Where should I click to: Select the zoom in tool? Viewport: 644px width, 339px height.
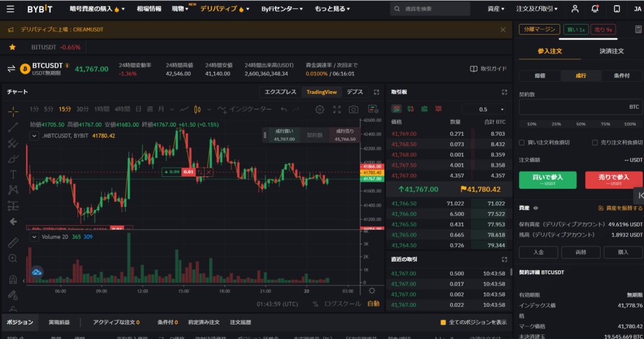click(13, 258)
